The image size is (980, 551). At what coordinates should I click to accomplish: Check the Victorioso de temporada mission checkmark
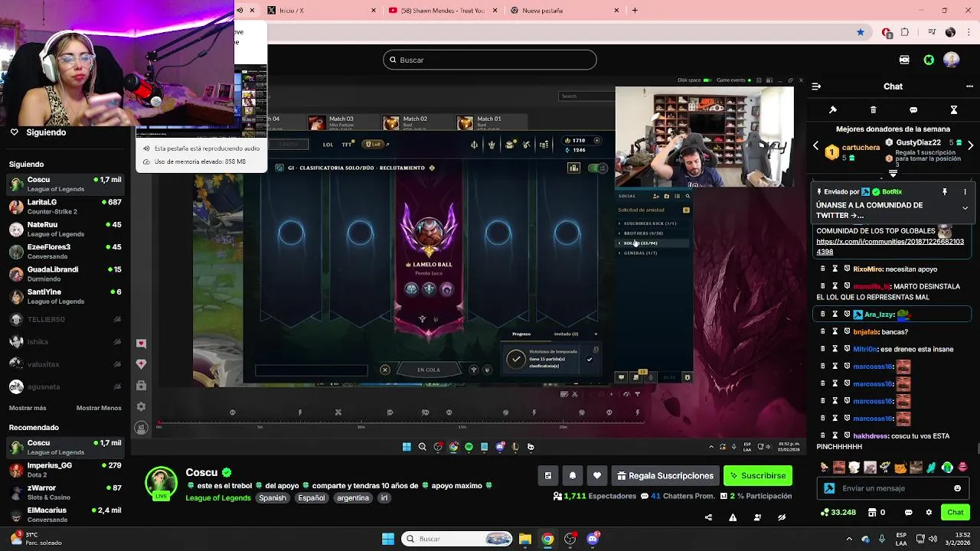pos(589,359)
